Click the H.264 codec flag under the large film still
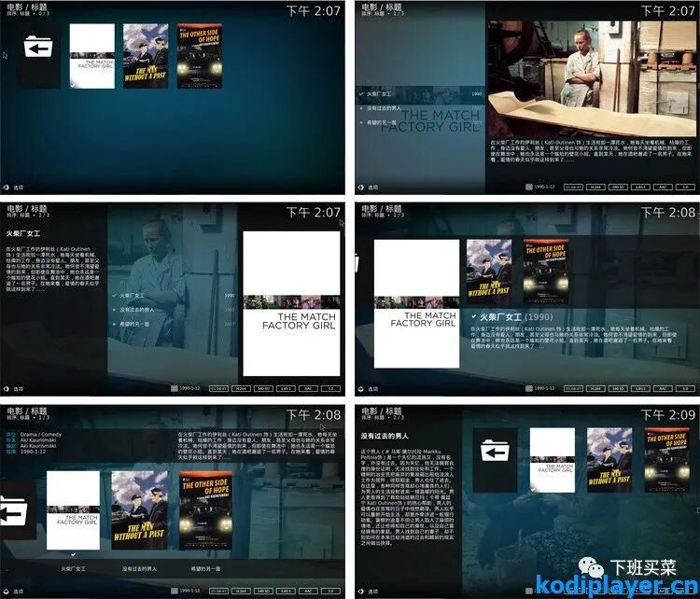Screen dimensions: 700x599 click(595, 188)
